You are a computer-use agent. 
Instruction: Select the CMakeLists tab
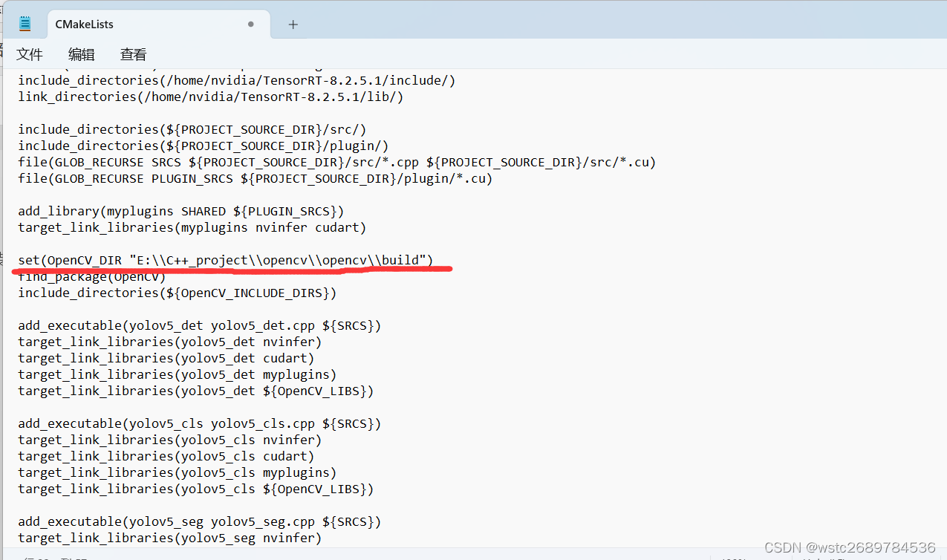pyautogui.click(x=111, y=24)
